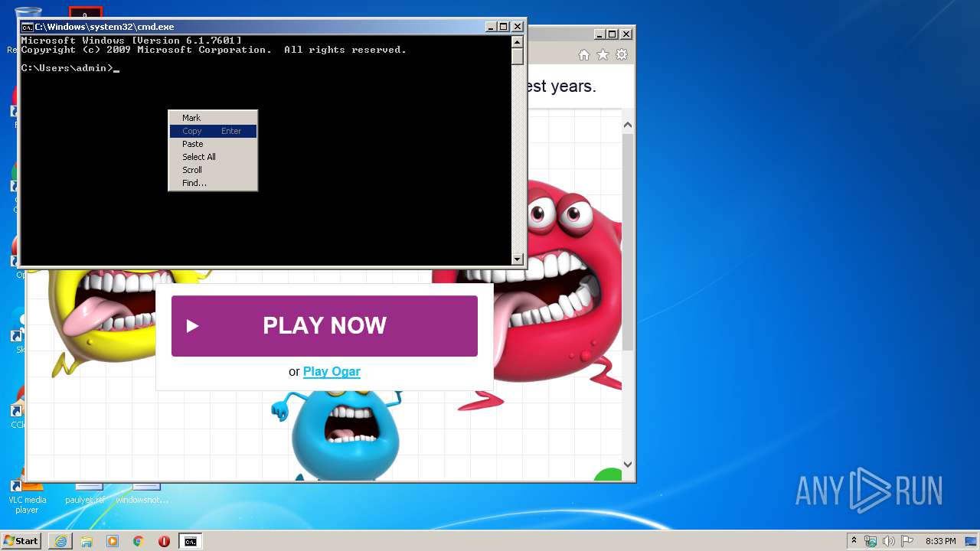Image resolution: width=980 pixels, height=551 pixels.
Task: Click the purple PLAY NOW button
Action: point(325,326)
